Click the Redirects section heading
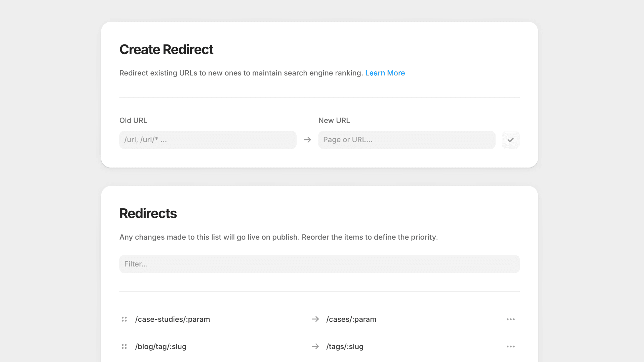 (148, 213)
